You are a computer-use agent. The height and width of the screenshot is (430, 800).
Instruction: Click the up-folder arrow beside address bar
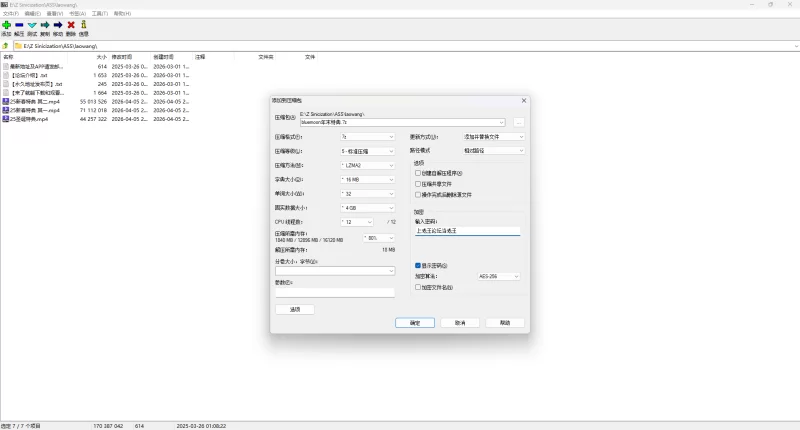[6, 46]
